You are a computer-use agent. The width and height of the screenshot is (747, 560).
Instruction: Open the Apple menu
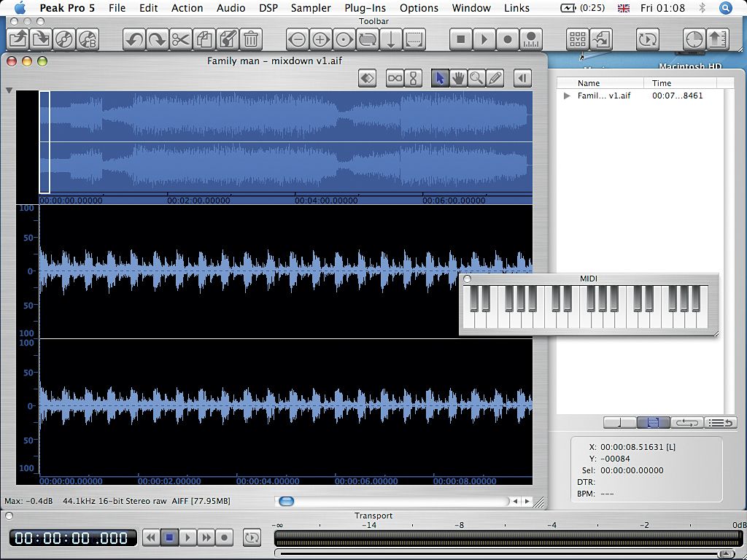(20, 8)
